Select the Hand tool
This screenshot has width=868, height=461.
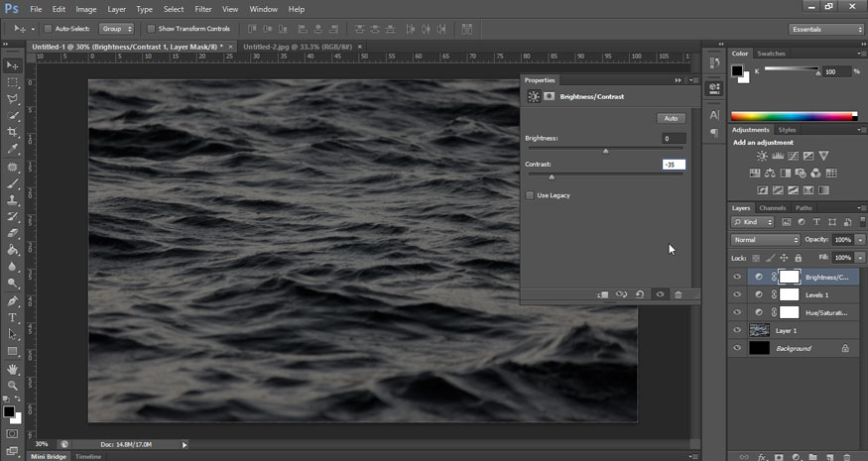point(12,369)
